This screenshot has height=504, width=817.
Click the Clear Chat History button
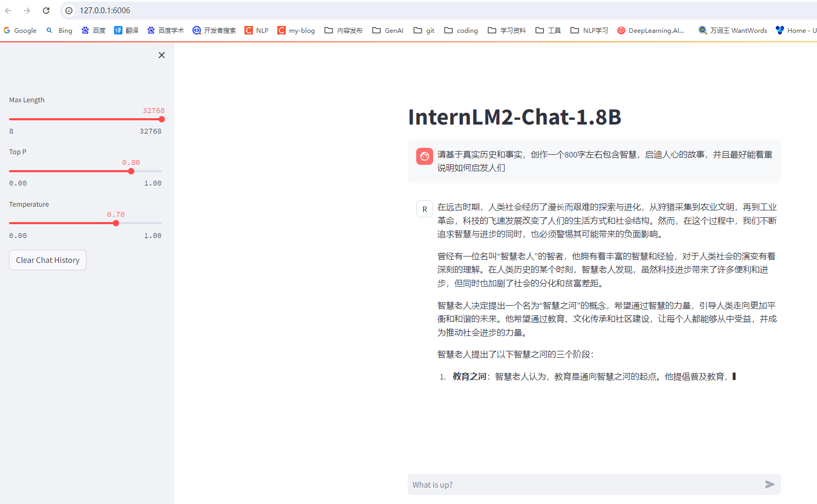tap(48, 260)
